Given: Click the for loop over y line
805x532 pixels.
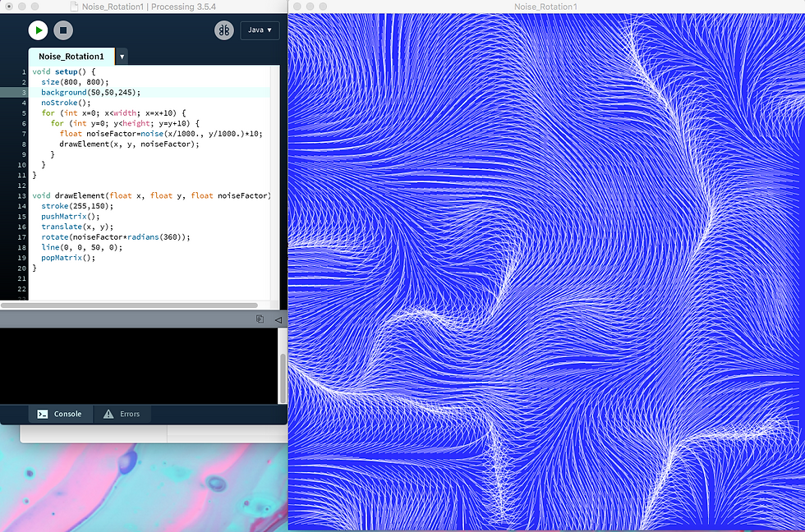Looking at the screenshot, I should click(x=125, y=123).
